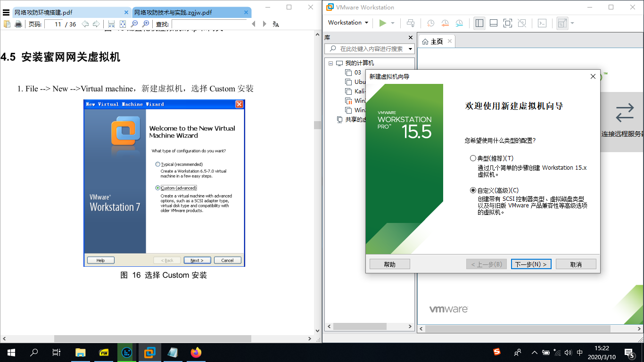The image size is (644, 362).
Task: Close the 新建虚拟机向导 dialog
Action: [x=593, y=76]
